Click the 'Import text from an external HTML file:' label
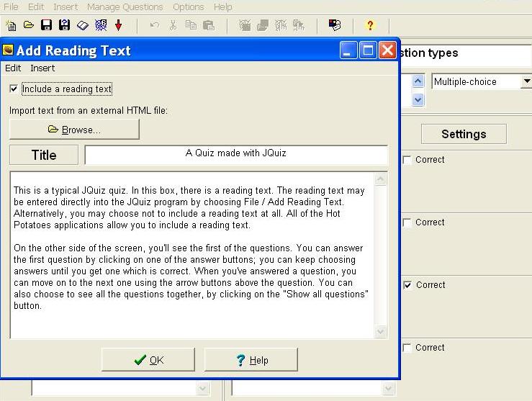The width and height of the screenshot is (532, 401). [89, 111]
